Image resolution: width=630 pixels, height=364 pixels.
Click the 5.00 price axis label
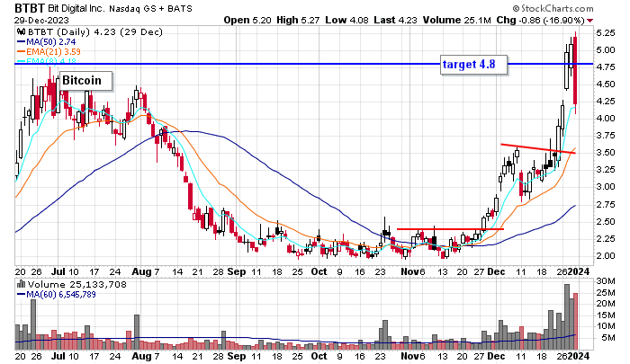tap(606, 50)
